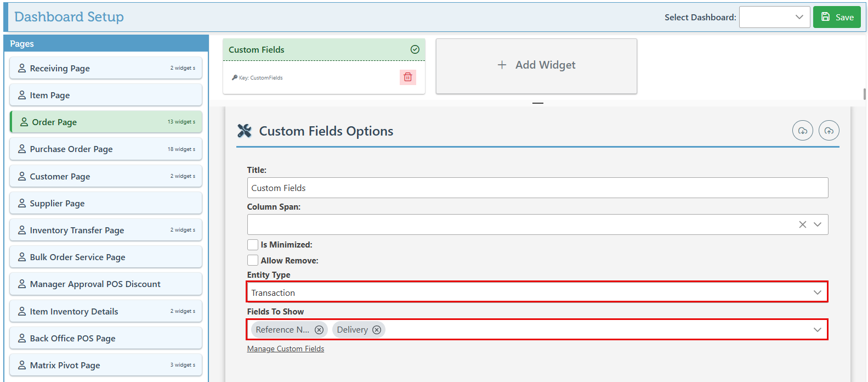Click the minimize bar below the widget area
Image resolution: width=868 pixels, height=382 pixels.
(537, 103)
